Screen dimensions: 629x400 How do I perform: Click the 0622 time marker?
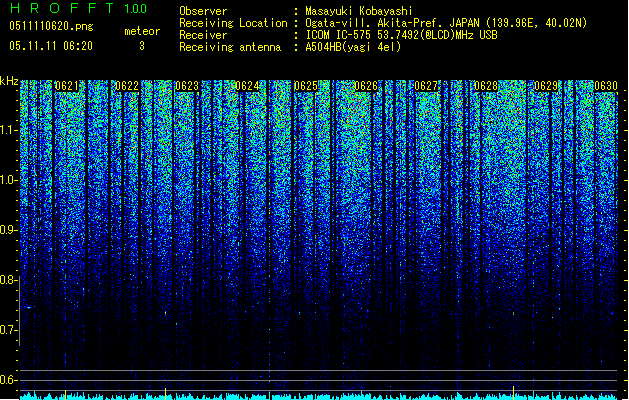click(127, 86)
